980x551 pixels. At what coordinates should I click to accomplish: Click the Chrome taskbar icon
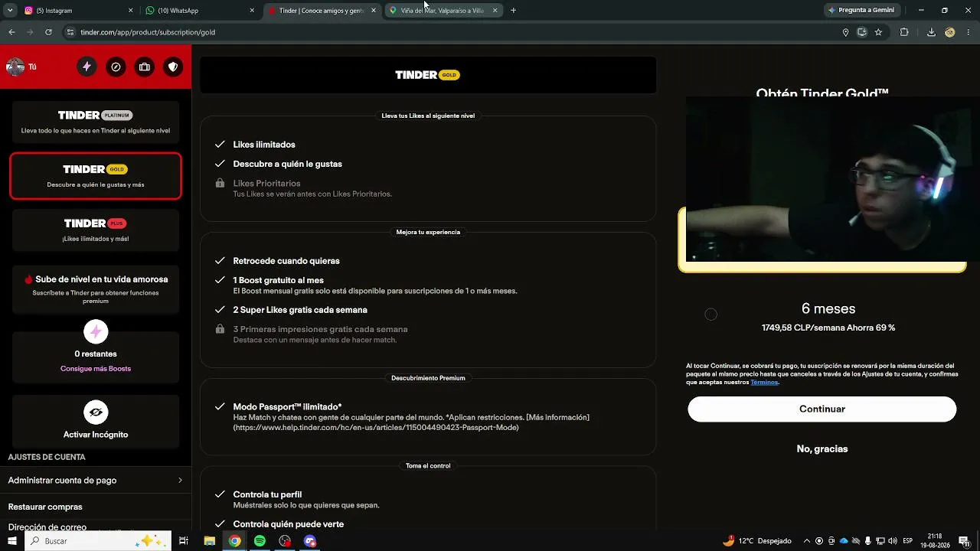click(x=234, y=541)
